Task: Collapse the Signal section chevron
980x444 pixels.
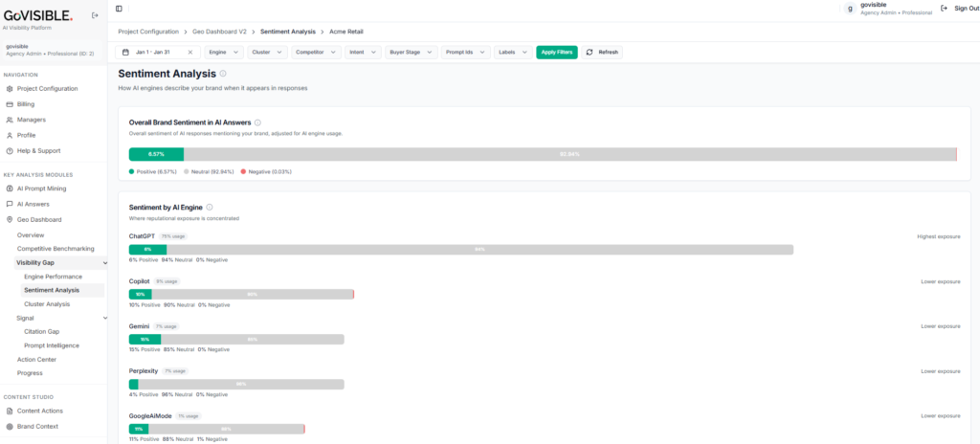Action: 104,319
